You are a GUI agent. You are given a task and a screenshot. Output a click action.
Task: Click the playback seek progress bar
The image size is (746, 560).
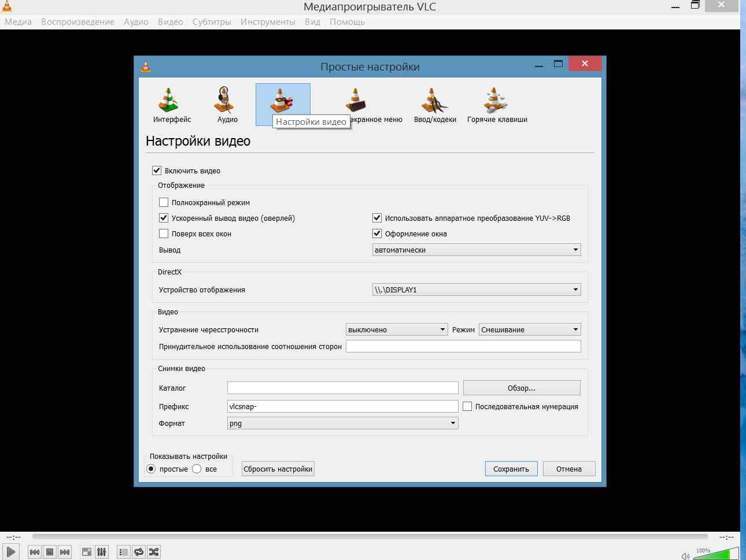(370, 536)
